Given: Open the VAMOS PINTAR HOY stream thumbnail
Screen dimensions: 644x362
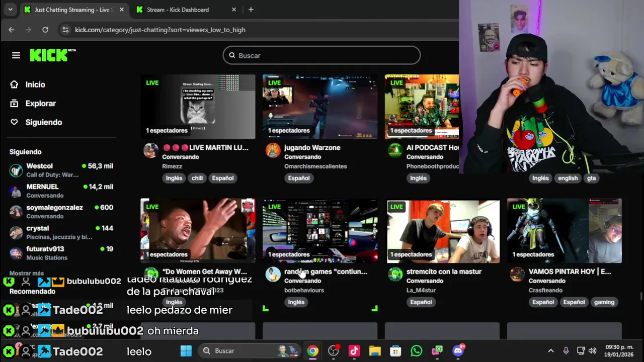Looking at the screenshot, I should (x=565, y=231).
